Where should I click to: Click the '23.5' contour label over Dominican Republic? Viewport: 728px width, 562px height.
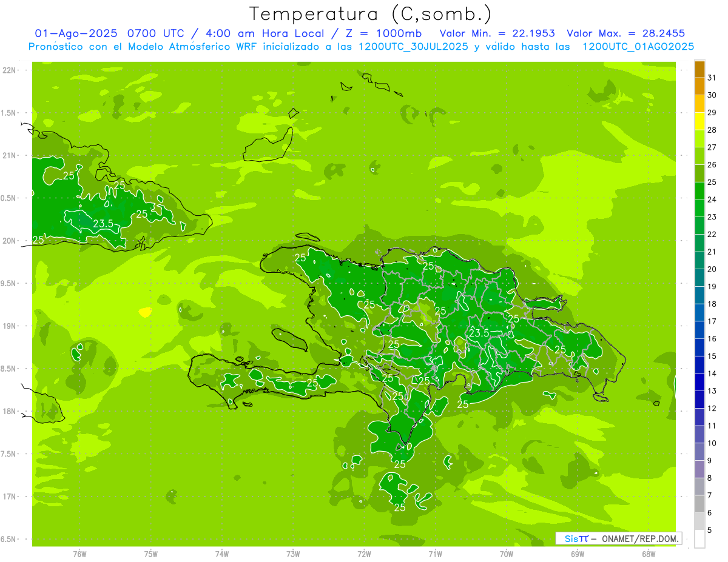479,333
